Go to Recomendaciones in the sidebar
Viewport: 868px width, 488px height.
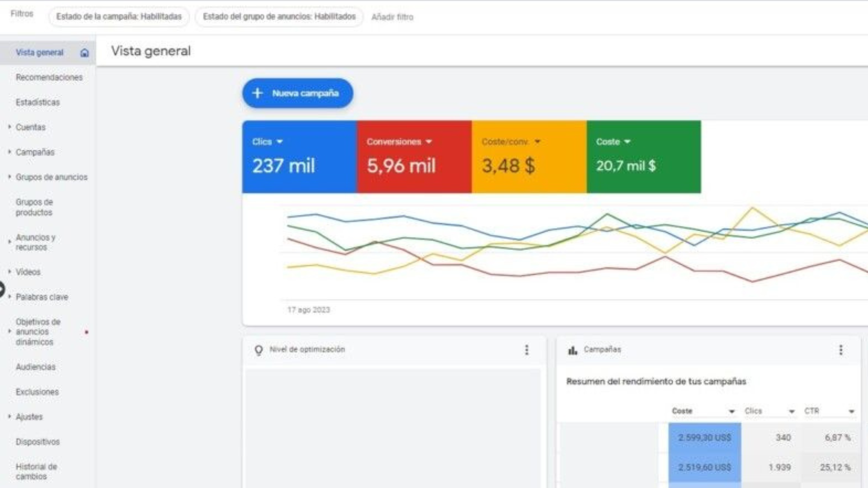[49, 77]
